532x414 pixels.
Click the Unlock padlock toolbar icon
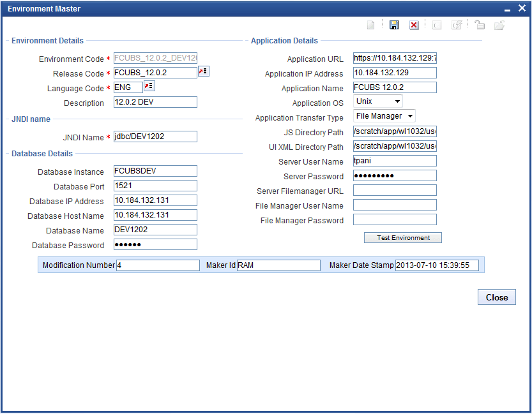pos(480,25)
